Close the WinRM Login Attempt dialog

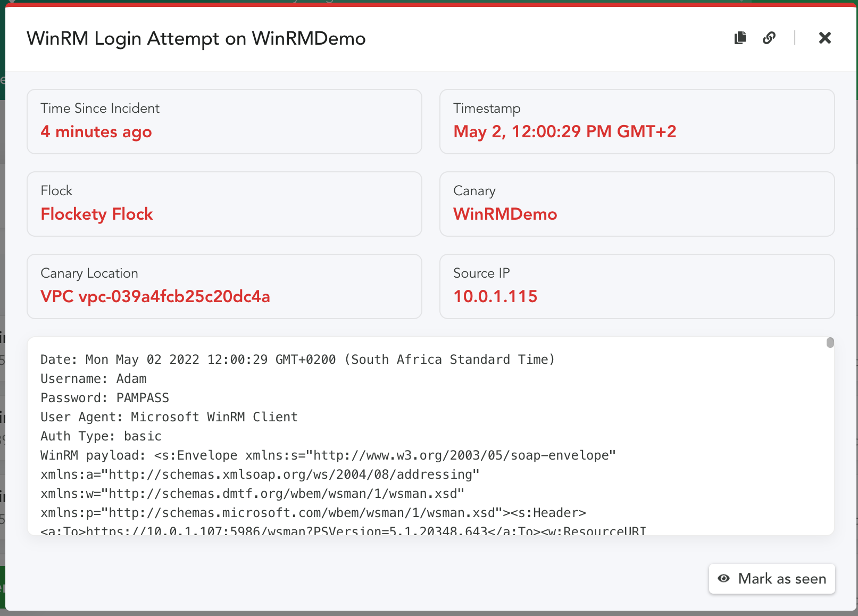(x=825, y=38)
